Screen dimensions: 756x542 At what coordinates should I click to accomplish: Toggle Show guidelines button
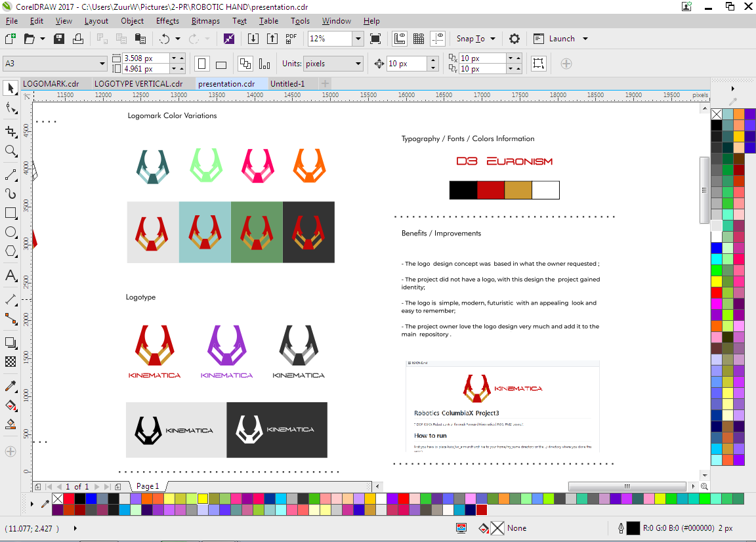[x=438, y=39]
